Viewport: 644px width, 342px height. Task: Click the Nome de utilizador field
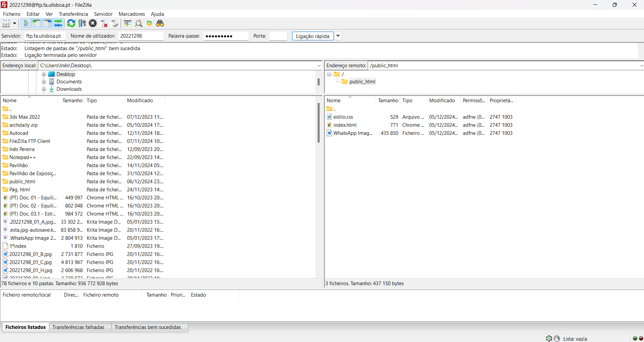[x=141, y=36]
